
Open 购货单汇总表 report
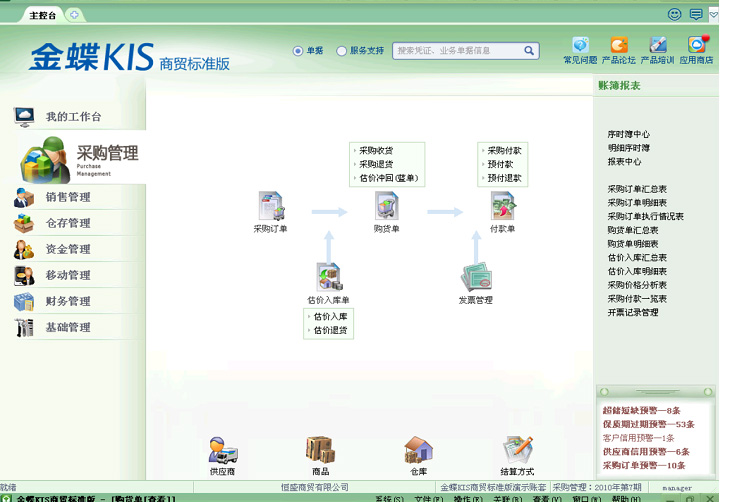633,230
